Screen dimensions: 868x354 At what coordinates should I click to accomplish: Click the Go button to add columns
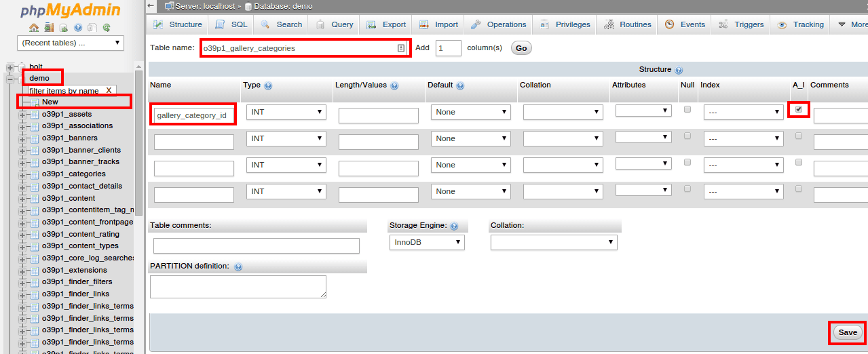click(521, 48)
